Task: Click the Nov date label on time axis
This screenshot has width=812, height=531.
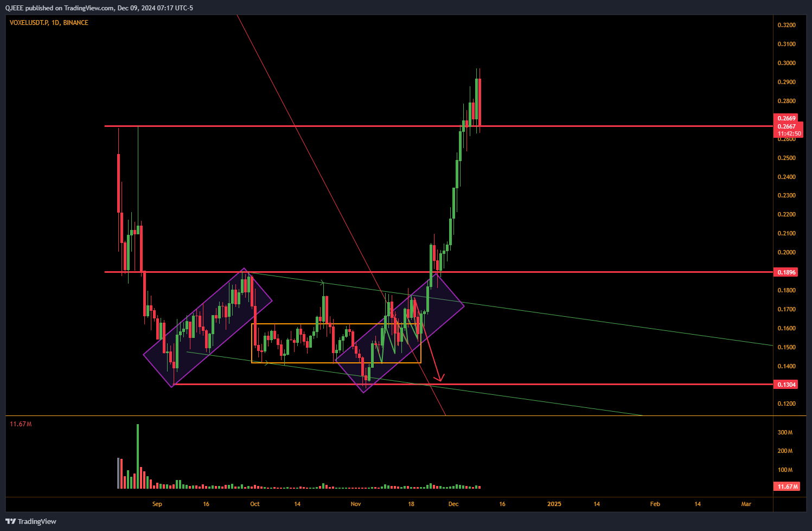Action: 356,504
